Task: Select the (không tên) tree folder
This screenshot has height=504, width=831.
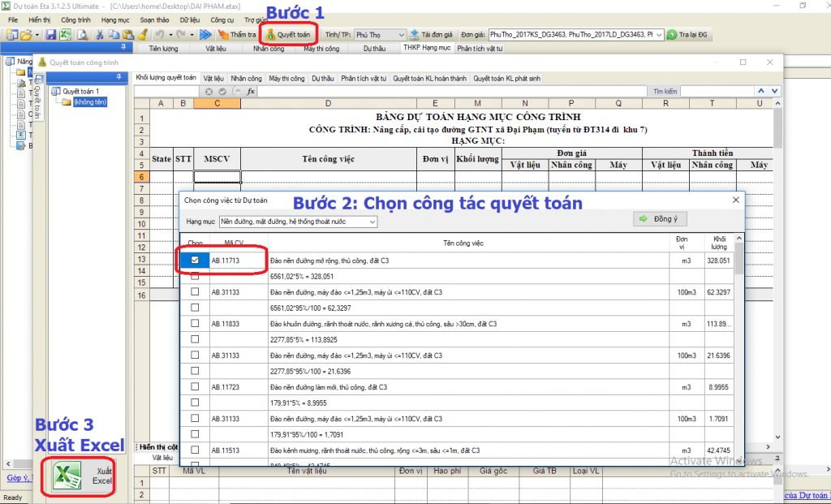Action: (89, 102)
